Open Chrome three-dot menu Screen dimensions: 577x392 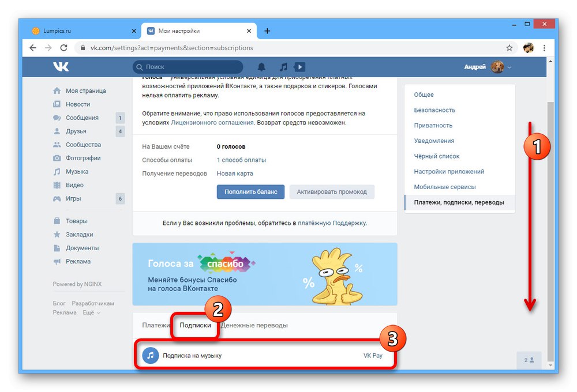tap(544, 48)
